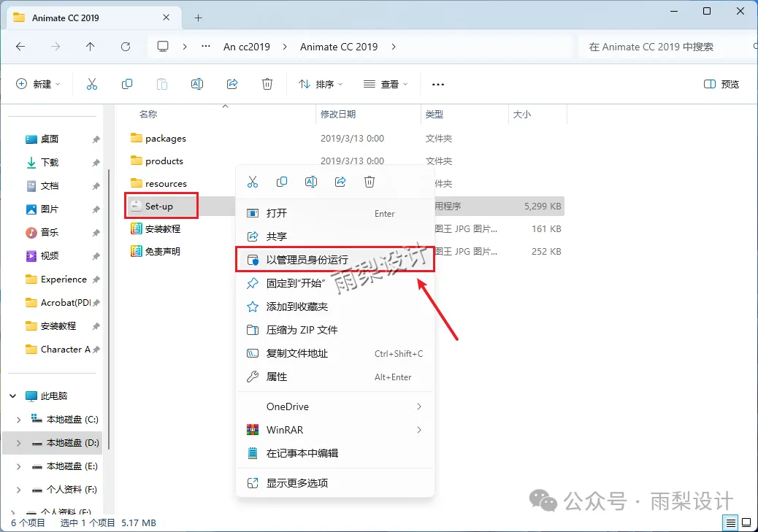Sort by the 名称 column header

(x=148, y=114)
